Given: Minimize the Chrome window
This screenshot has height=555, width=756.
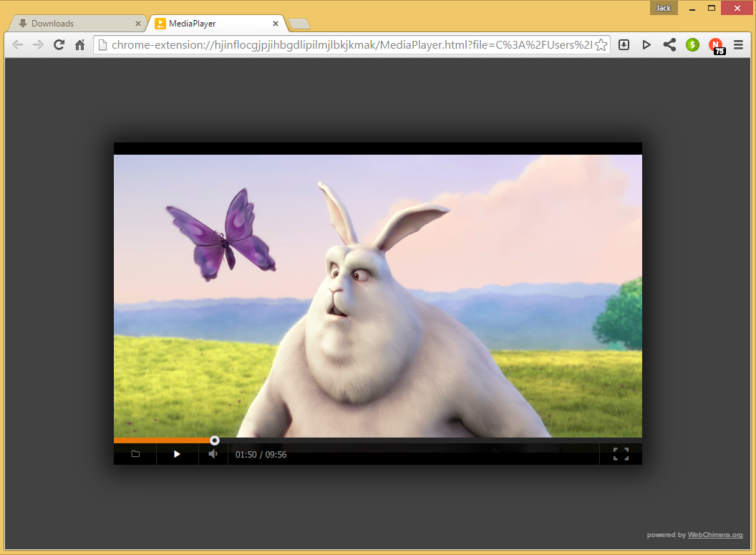Looking at the screenshot, I should pos(692,8).
